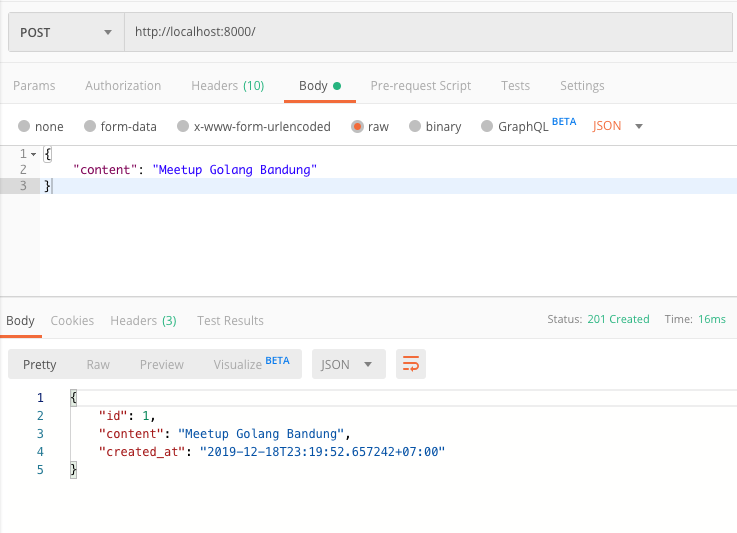Choose x-www-form-urlencoded body type
737x533 pixels.
coord(183,127)
